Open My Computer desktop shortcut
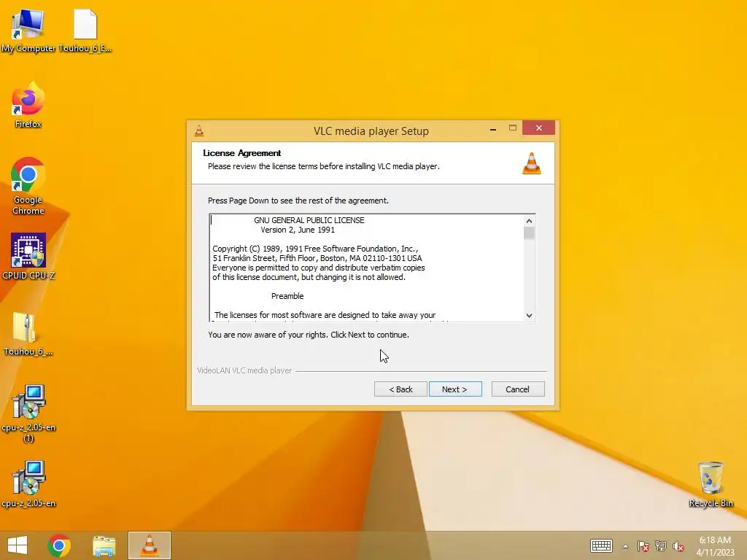Viewport: 747px width, 560px height. 28,31
